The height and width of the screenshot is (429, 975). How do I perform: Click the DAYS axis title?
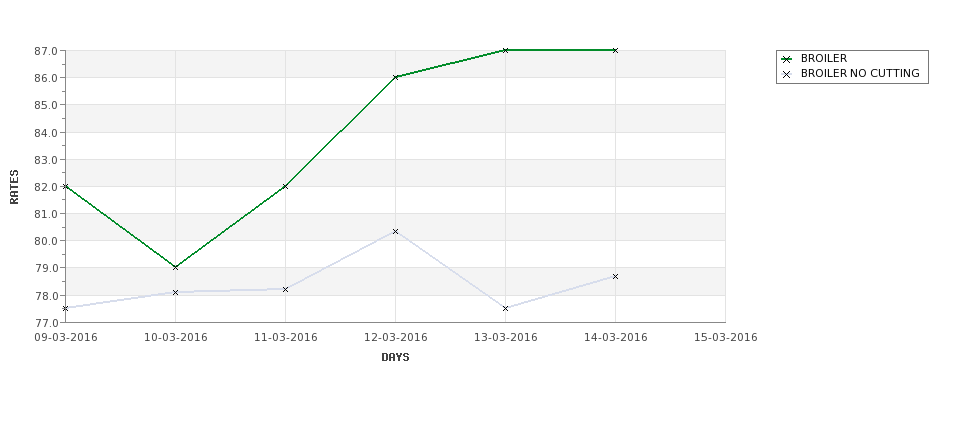tap(395, 357)
